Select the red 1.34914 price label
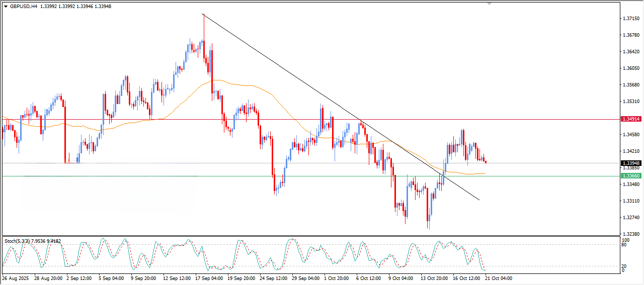 631,119
